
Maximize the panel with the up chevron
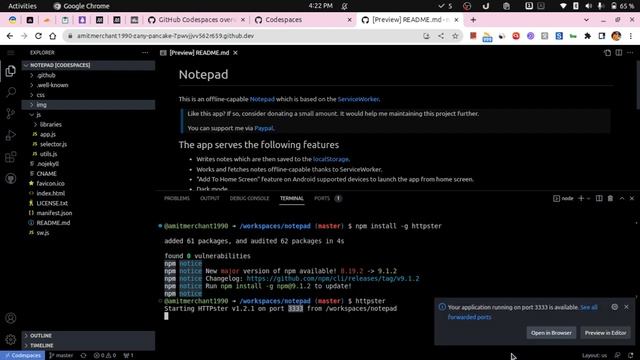(x=622, y=198)
